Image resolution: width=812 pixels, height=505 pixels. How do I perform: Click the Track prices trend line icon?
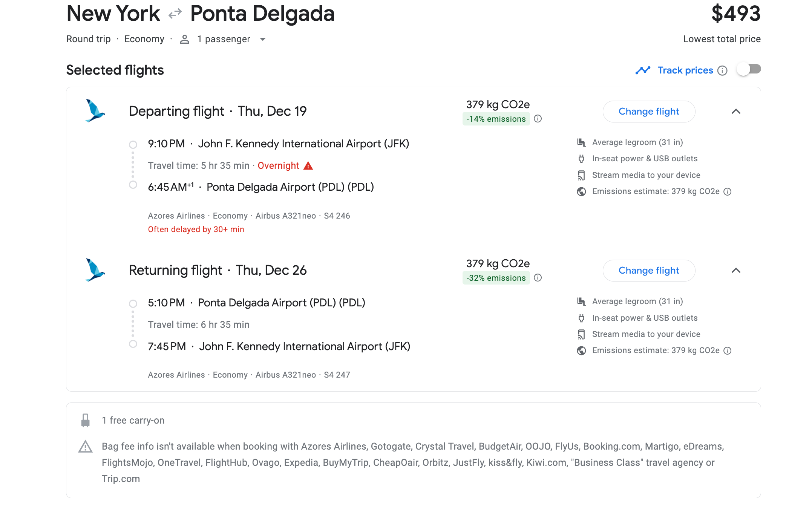(x=643, y=70)
